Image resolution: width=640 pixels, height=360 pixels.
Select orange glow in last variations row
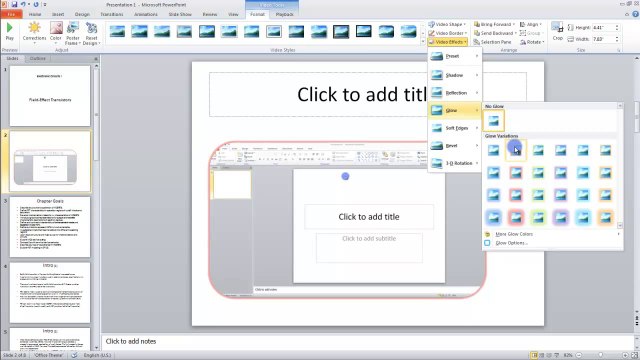(x=605, y=217)
